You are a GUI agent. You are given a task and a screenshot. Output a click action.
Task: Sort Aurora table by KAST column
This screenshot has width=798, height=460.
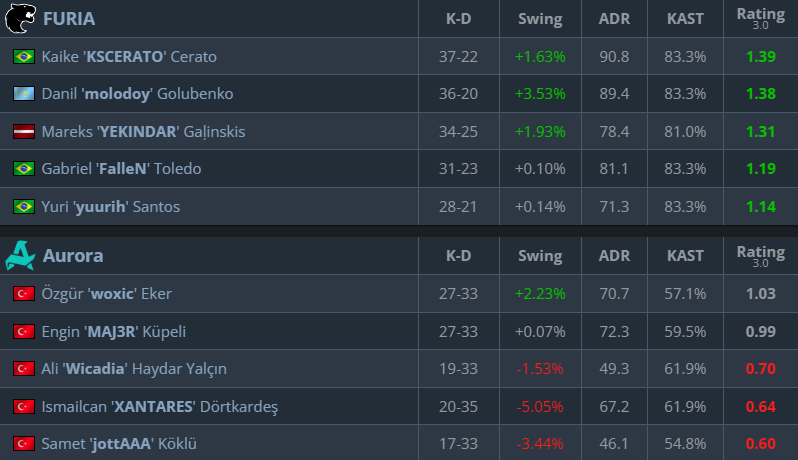(x=685, y=256)
